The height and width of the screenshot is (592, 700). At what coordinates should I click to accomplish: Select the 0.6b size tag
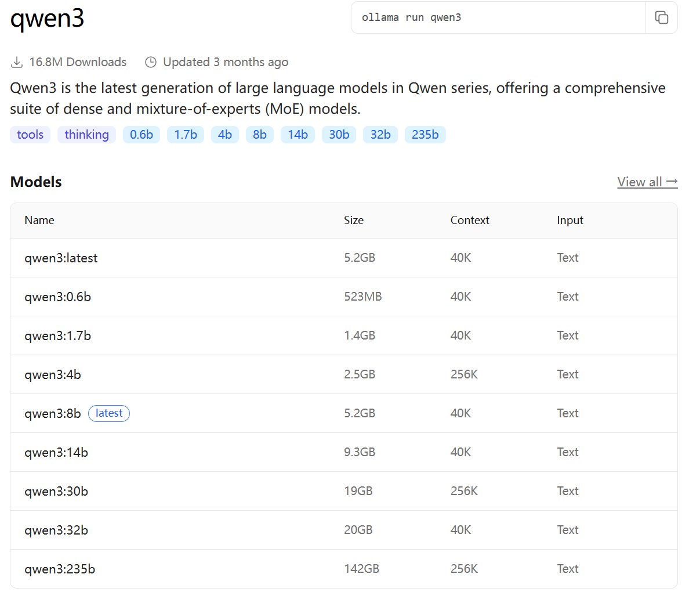(x=142, y=135)
